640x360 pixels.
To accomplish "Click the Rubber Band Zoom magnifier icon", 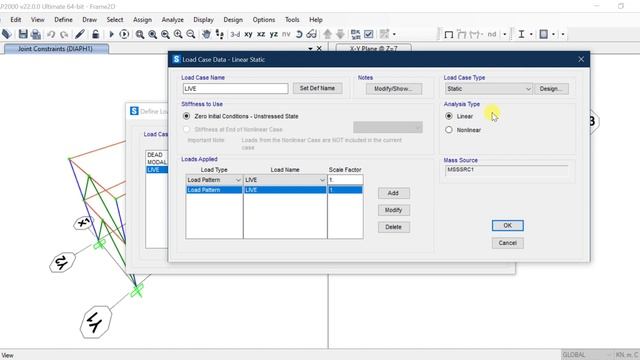I will 140,34.
